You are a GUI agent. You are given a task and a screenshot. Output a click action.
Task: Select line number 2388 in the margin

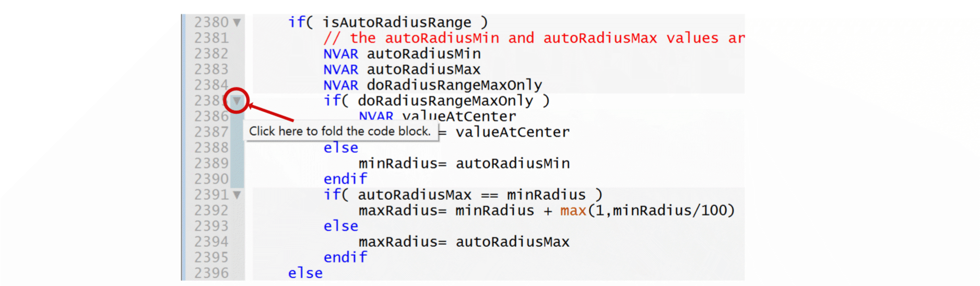click(x=211, y=148)
